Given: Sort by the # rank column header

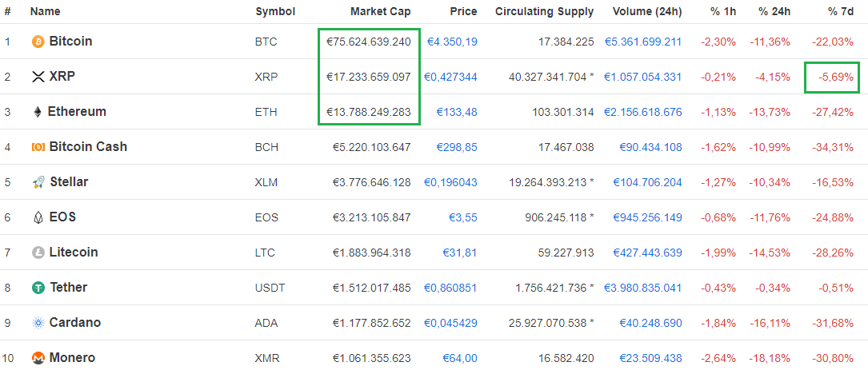Looking at the screenshot, I should tap(7, 11).
